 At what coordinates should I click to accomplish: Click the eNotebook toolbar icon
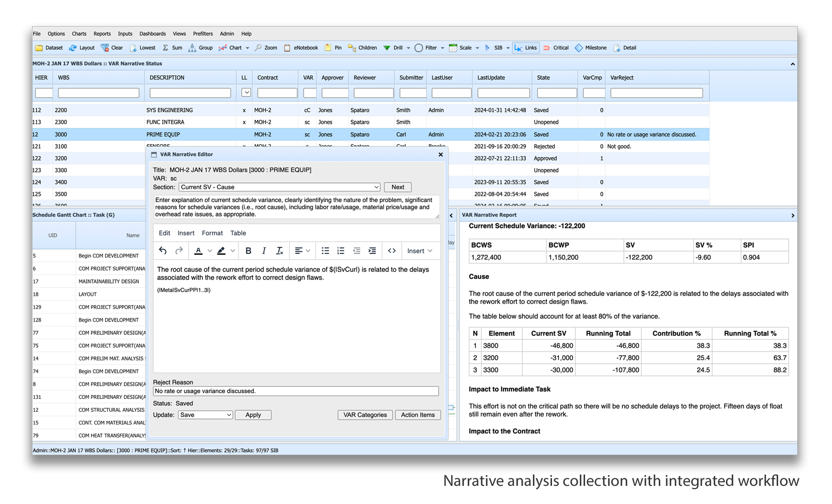pyautogui.click(x=287, y=48)
